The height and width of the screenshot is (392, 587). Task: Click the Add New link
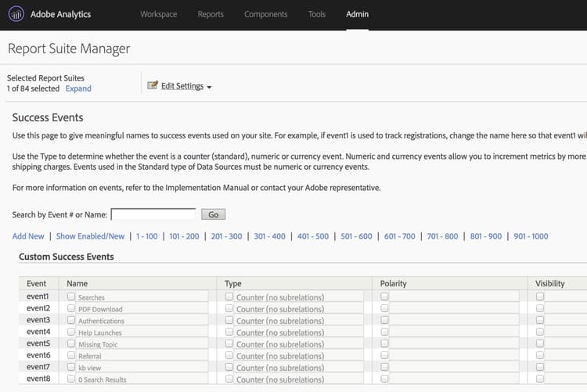[x=28, y=236]
